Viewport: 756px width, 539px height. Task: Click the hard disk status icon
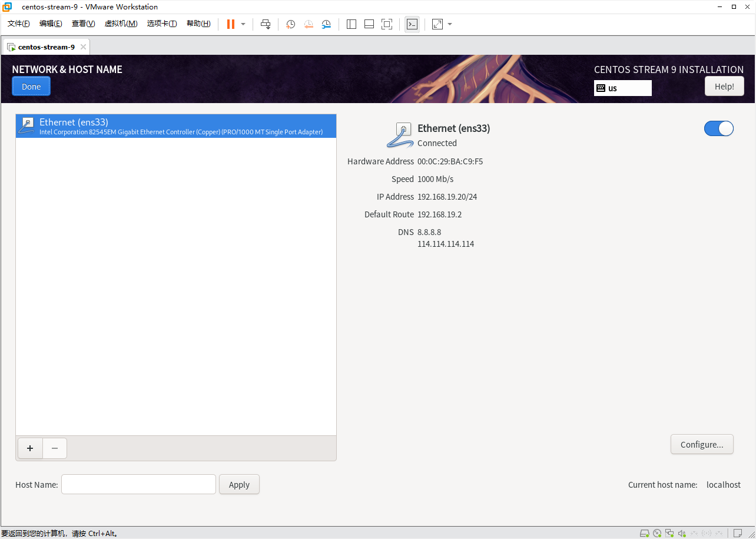[645, 533]
